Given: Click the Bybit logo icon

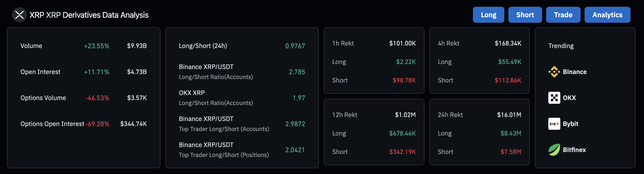Looking at the screenshot, I should tap(554, 124).
